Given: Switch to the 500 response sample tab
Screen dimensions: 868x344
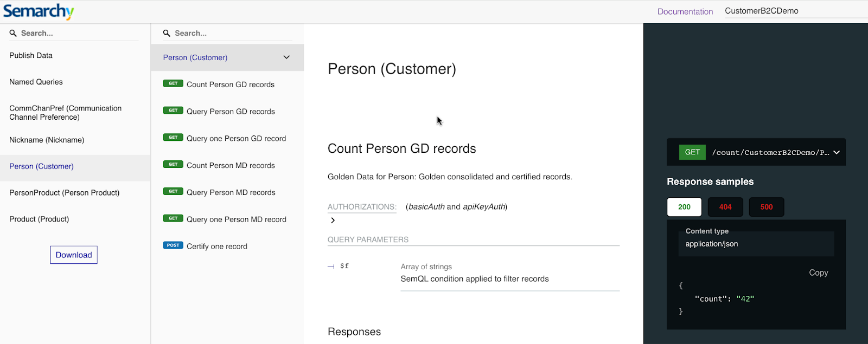Looking at the screenshot, I should click(x=766, y=207).
